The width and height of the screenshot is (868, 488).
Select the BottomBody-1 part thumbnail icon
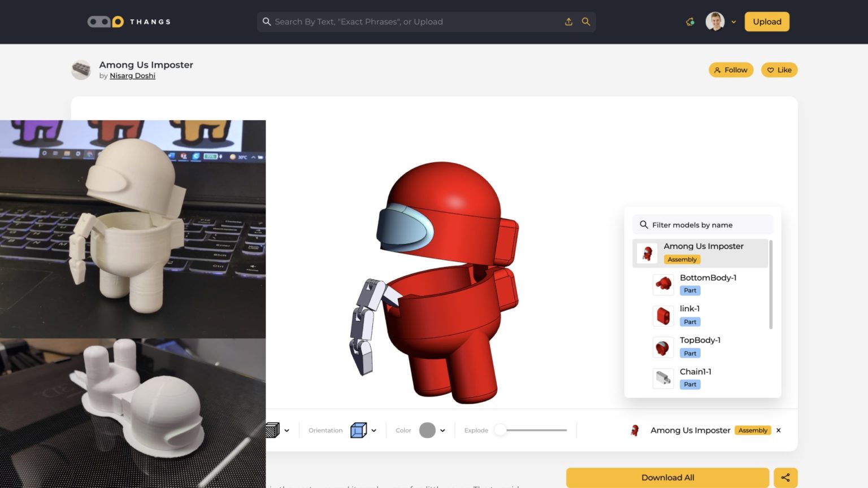point(663,284)
